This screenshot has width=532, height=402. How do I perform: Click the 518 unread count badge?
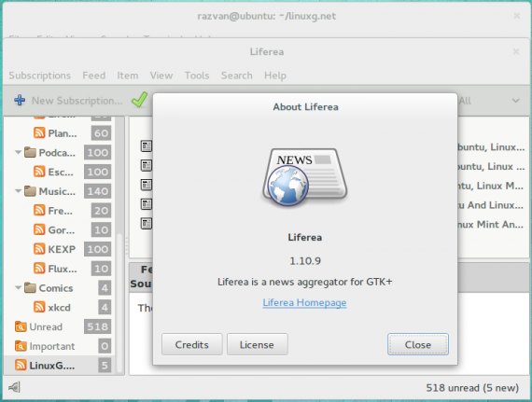(97, 326)
